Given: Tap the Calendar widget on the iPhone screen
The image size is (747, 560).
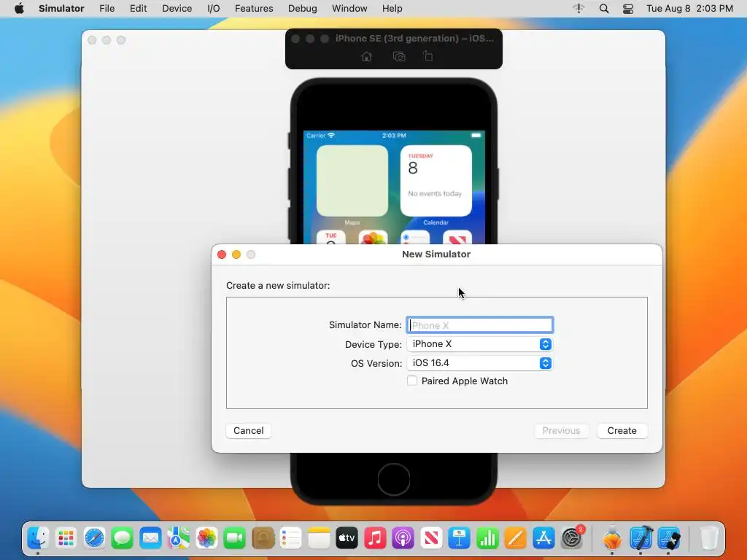Looking at the screenshot, I should tap(436, 181).
